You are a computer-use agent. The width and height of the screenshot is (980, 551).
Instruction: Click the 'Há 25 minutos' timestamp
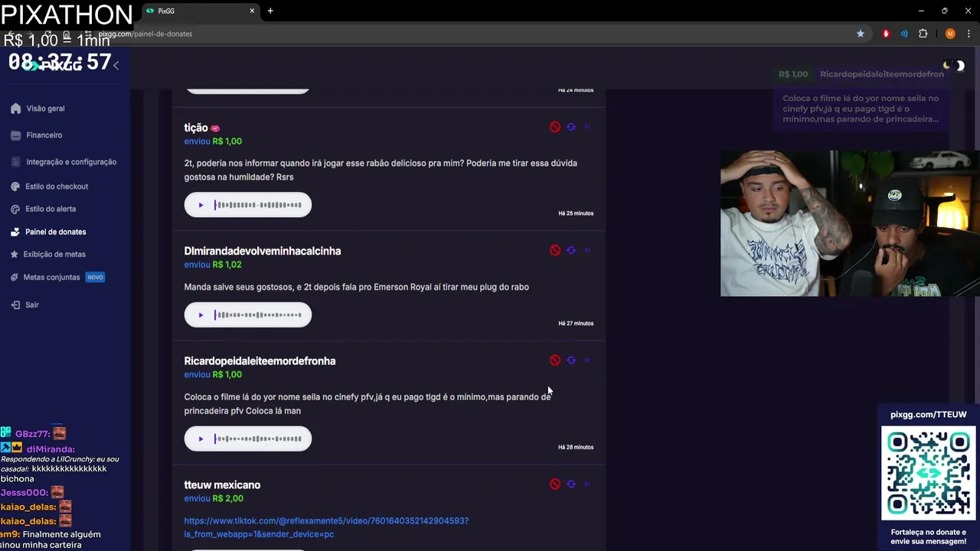576,214
